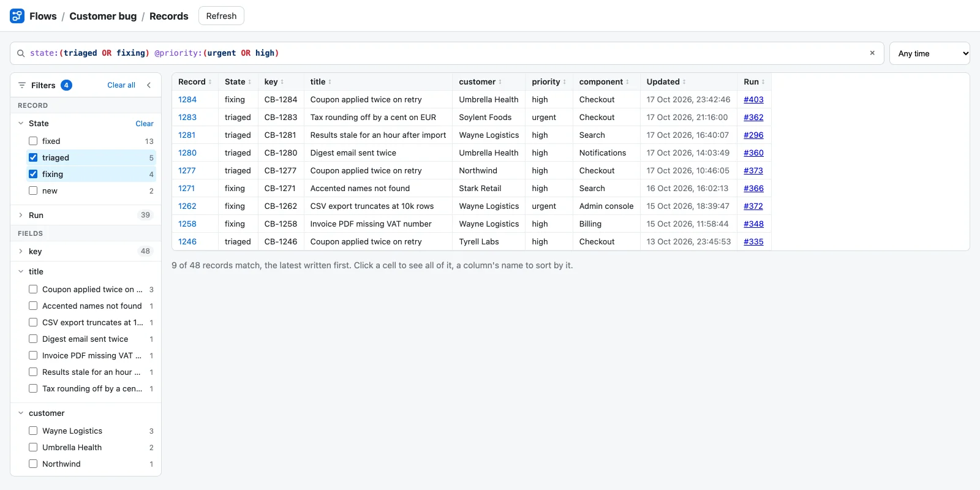Viewport: 980px width, 490px height.
Task: Sort by the Record column
Action: (195, 81)
